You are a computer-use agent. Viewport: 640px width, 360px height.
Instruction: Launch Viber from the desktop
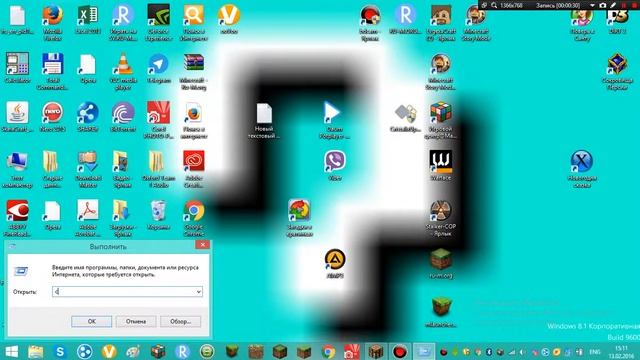(334, 162)
